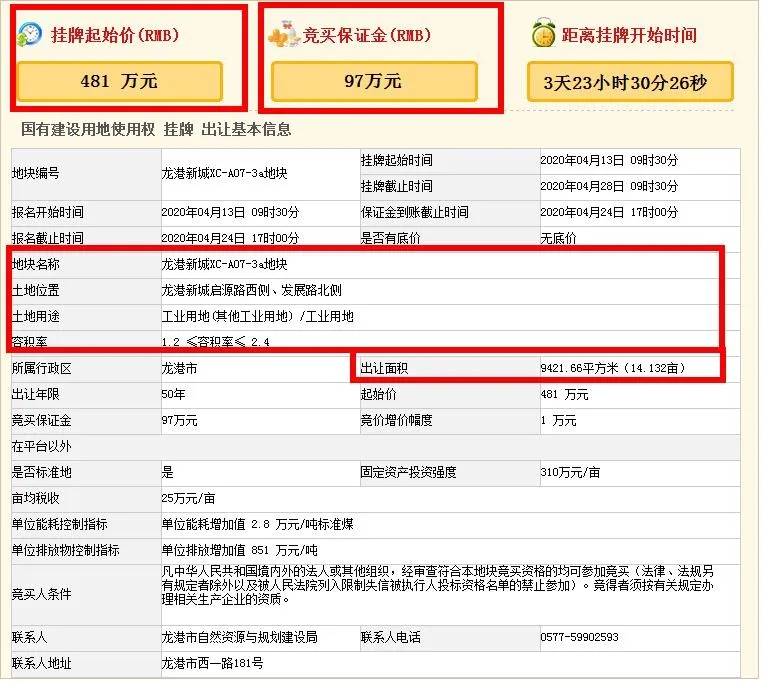Click the clock icon beside 挂牌起始价
The width and height of the screenshot is (762, 685).
(30, 35)
